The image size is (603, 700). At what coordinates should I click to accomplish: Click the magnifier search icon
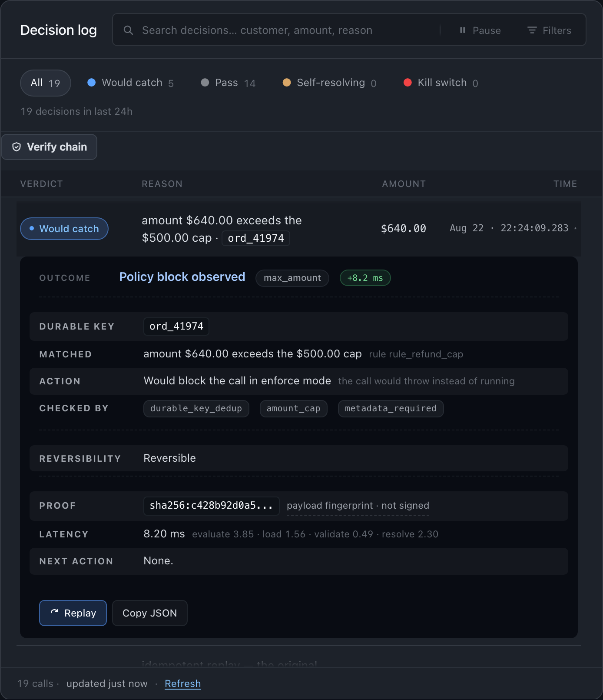coord(128,30)
